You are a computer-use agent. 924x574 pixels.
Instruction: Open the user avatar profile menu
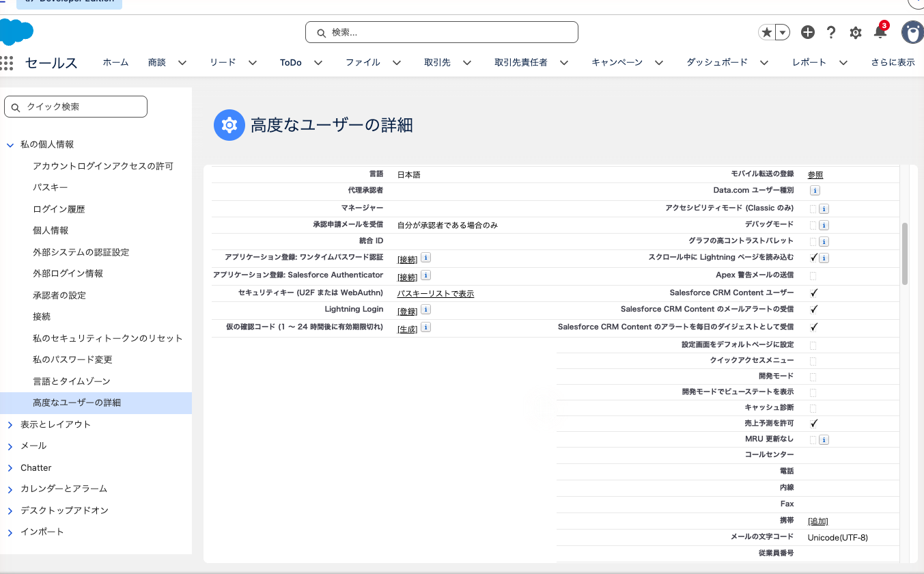[913, 32]
